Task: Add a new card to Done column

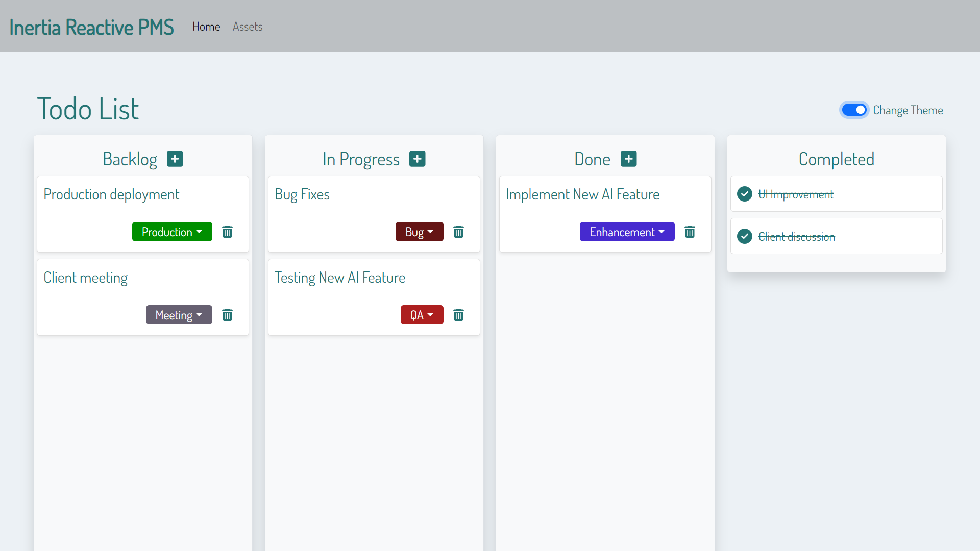Action: click(x=628, y=159)
